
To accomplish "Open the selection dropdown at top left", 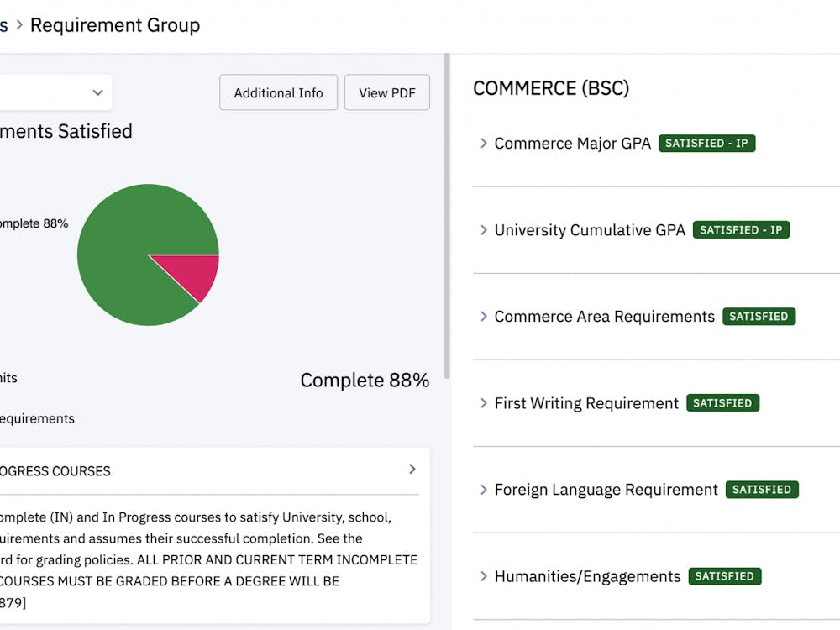I will tap(50, 92).
